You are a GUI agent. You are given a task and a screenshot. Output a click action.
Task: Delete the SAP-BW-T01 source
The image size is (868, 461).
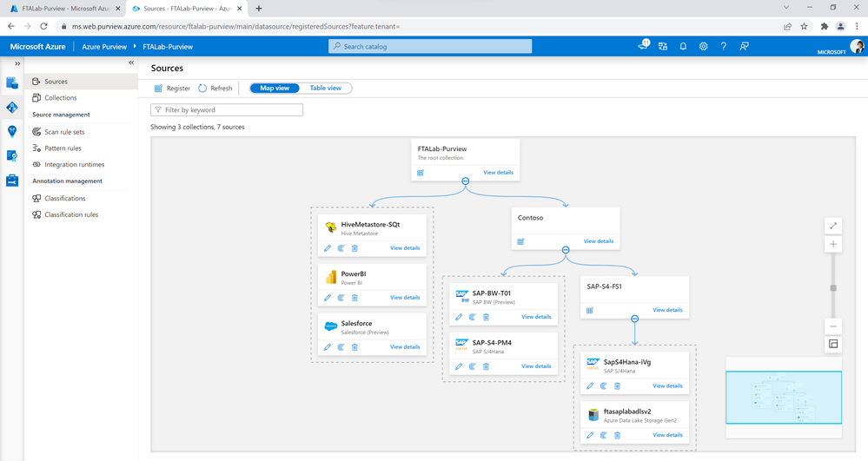[x=486, y=317]
